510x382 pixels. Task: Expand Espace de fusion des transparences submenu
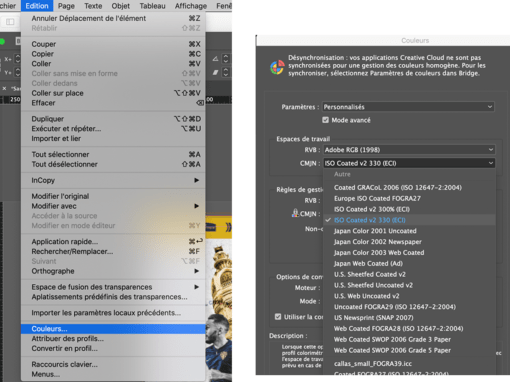[x=113, y=287]
